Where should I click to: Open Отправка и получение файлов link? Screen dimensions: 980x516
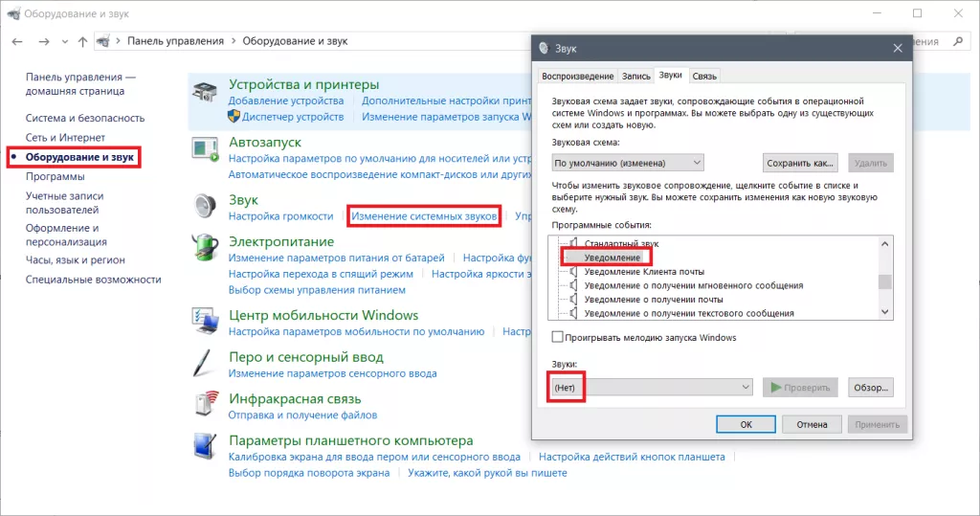pos(302,415)
